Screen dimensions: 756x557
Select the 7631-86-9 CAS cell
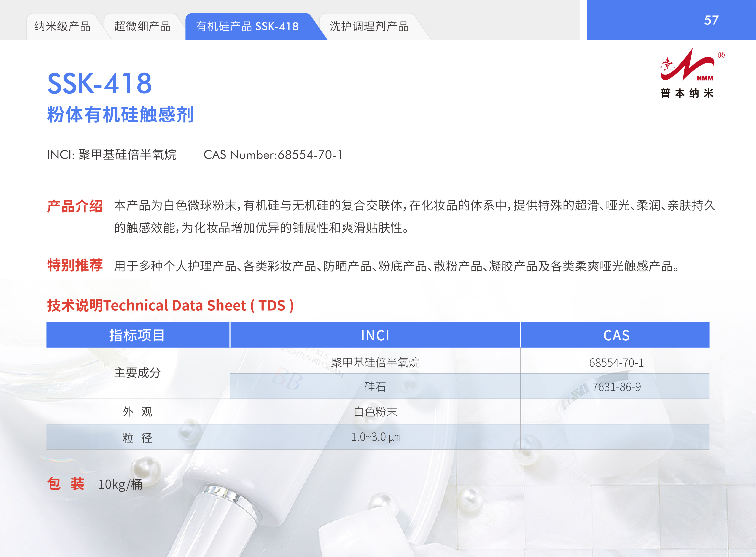(616, 387)
